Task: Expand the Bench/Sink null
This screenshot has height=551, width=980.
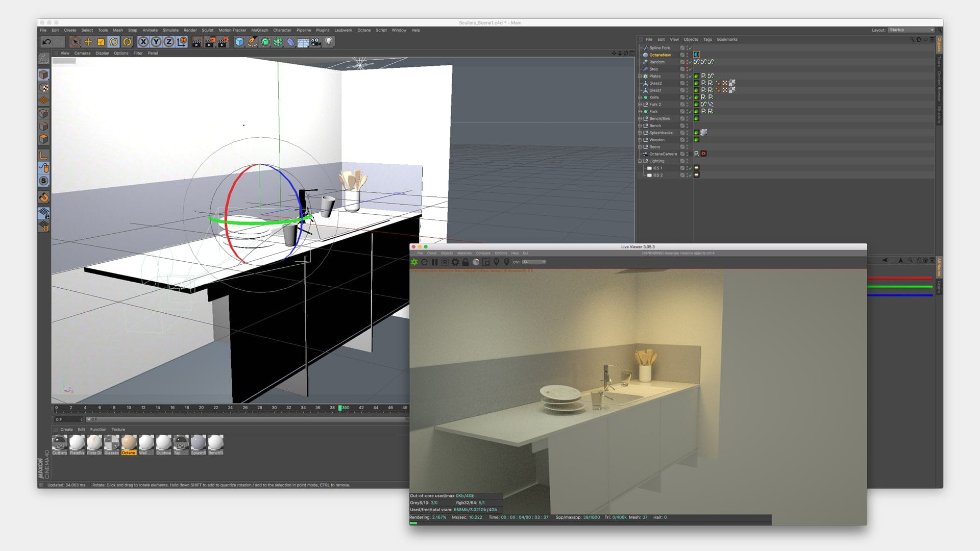Action: coord(640,118)
